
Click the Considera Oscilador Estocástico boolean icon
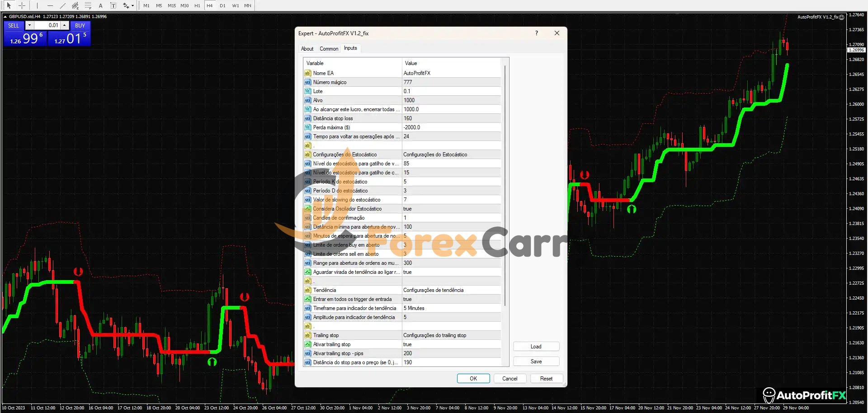pyautogui.click(x=307, y=209)
